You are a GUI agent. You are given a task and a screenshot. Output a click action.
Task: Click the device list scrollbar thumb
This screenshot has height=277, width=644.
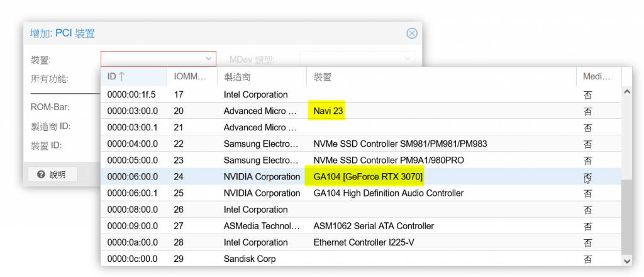coord(627,217)
